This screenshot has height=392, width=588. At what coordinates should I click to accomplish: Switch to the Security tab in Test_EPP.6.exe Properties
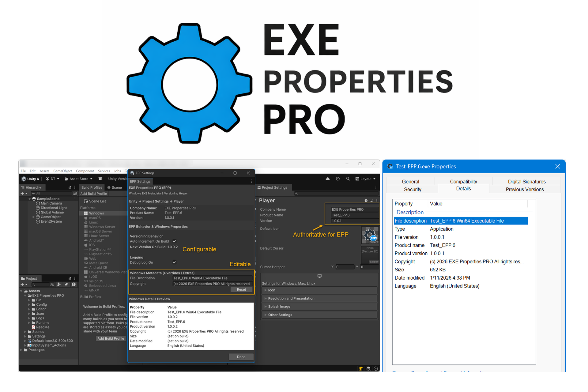pos(412,189)
